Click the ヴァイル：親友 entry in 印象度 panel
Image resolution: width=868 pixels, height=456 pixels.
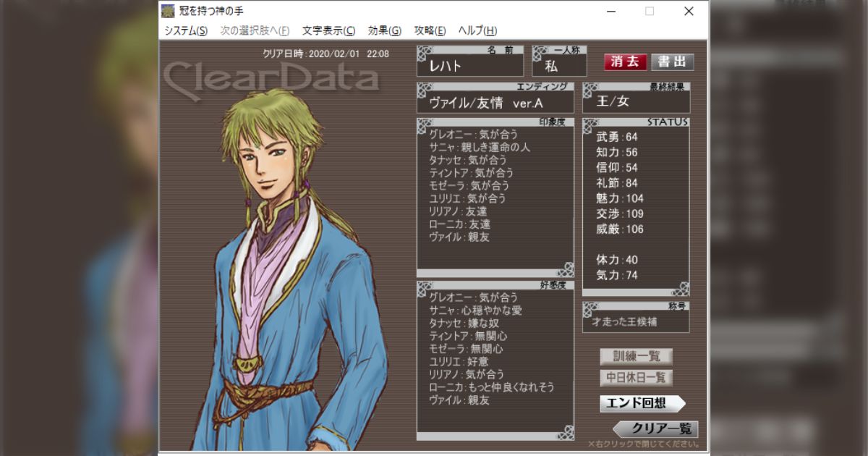[459, 237]
